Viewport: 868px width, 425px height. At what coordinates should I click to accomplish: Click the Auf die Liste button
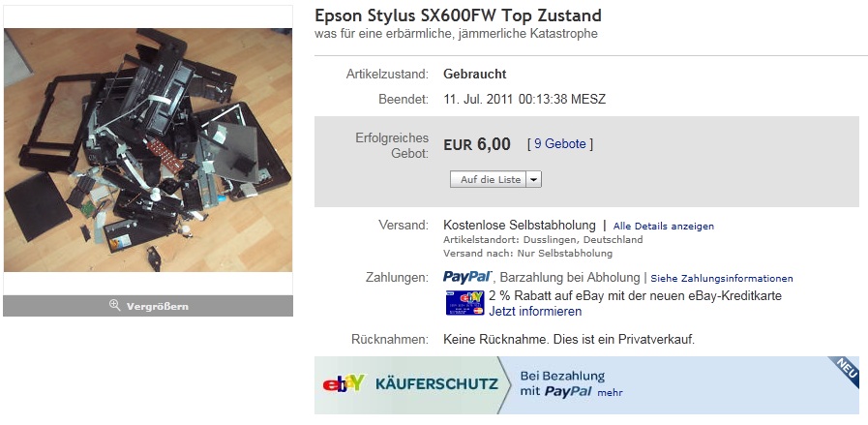[x=488, y=179]
